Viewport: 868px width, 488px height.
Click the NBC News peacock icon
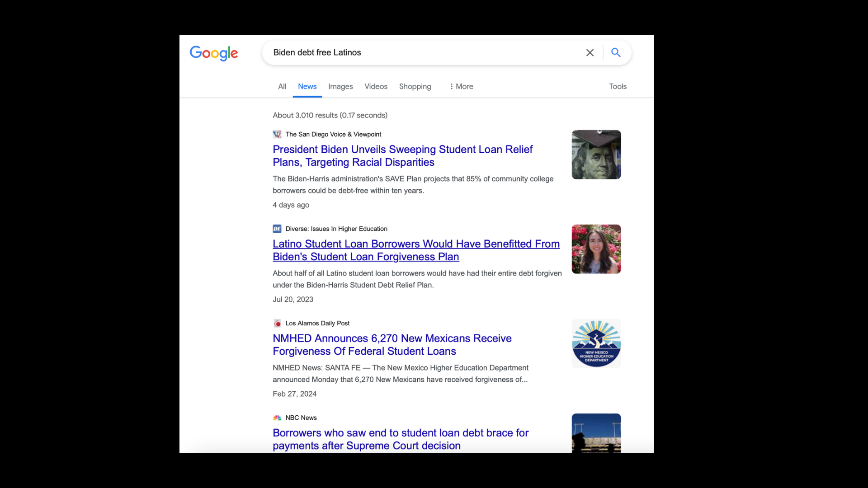click(277, 418)
